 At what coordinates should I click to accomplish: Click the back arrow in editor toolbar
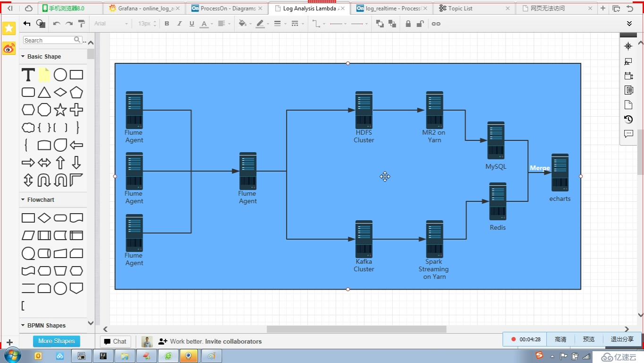[27, 24]
